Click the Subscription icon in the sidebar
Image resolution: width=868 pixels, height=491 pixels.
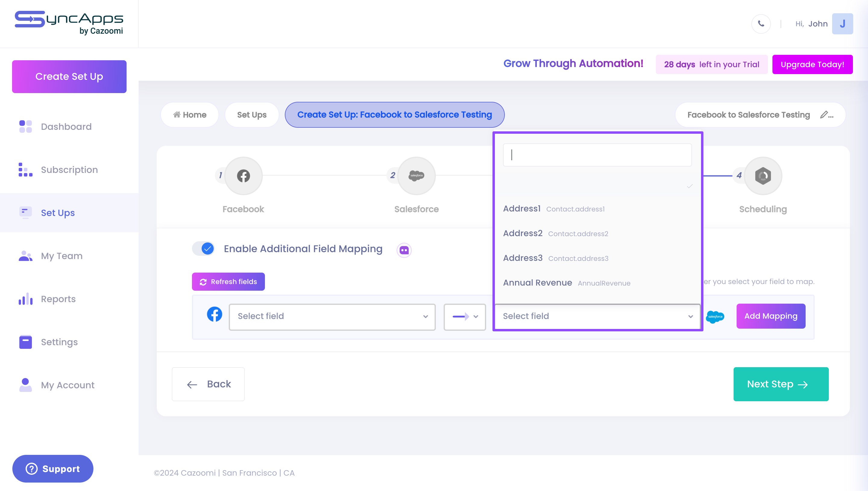(x=26, y=170)
